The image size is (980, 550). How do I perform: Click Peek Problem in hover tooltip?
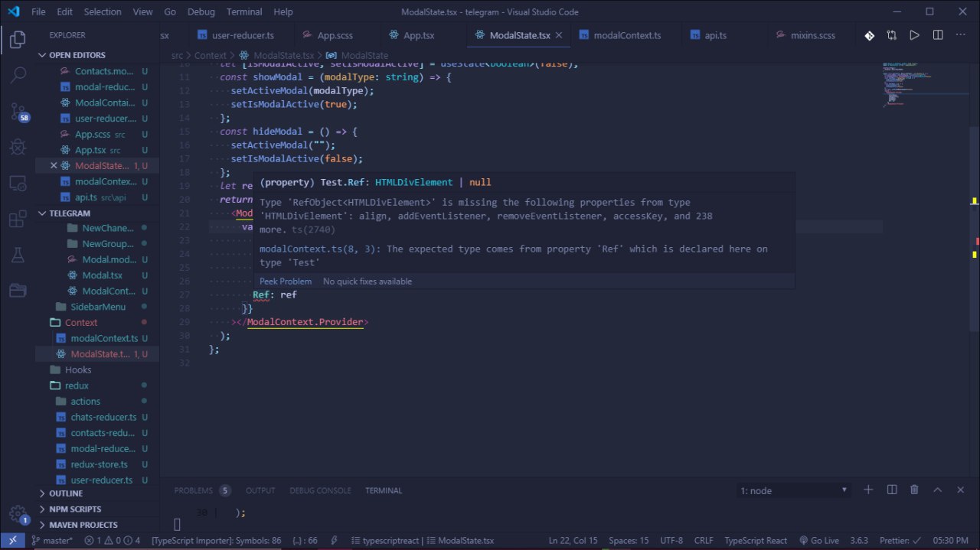pos(286,282)
